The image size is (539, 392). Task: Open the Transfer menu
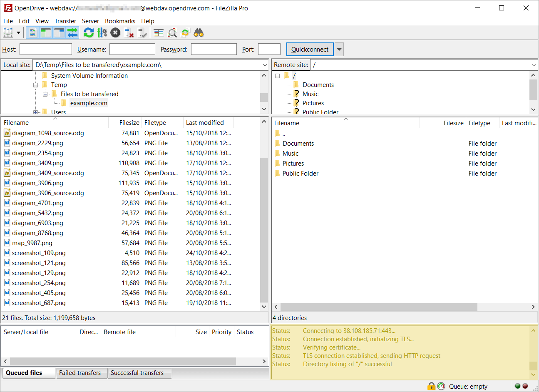pos(65,21)
